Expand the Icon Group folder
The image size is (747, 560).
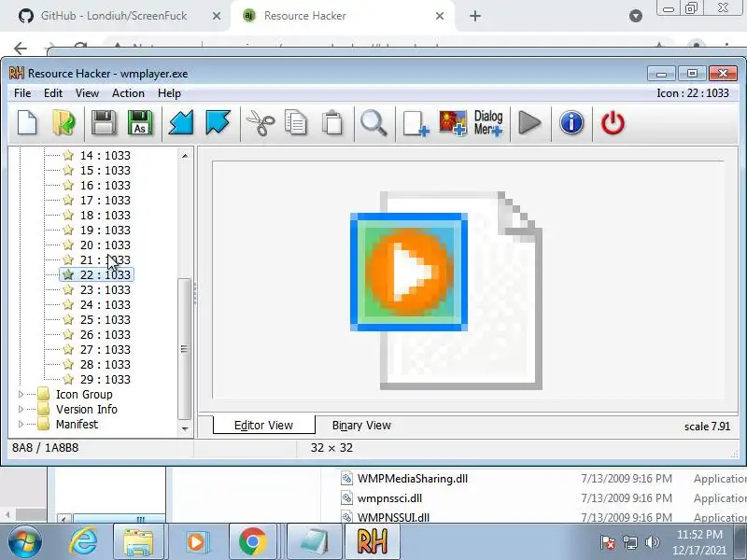tap(21, 394)
